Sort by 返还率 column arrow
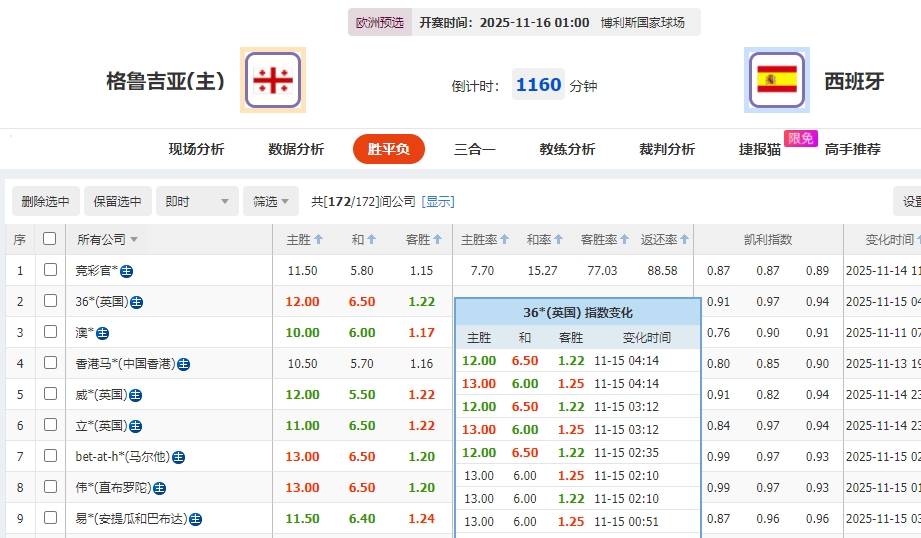The image size is (921, 538). [x=684, y=240]
